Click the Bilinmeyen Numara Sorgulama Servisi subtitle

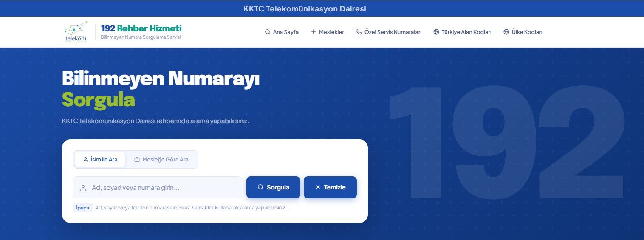tap(141, 37)
